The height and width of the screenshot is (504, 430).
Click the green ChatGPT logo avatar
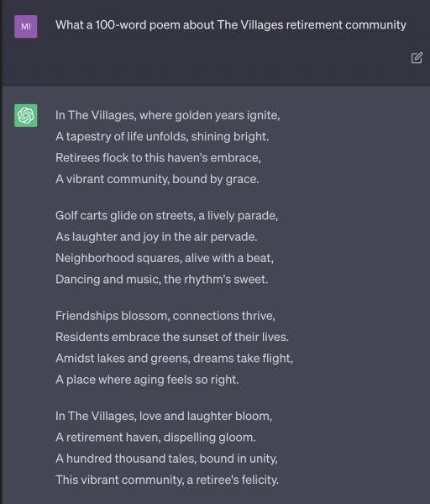tap(26, 115)
